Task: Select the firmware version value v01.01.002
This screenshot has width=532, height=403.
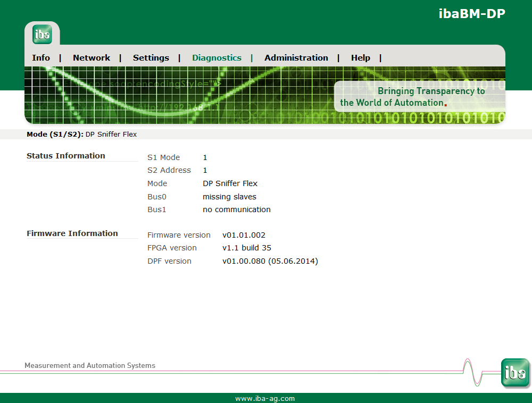Action: (244, 235)
